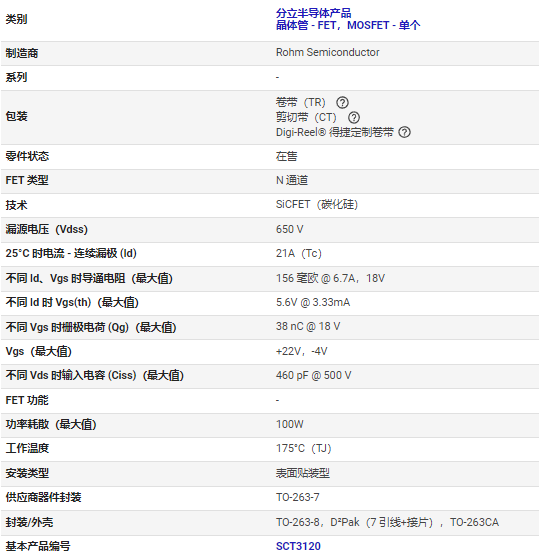The image size is (539, 559).
Task: Click the 38 nC @ 18 V gate charge value
Action: click(x=308, y=327)
